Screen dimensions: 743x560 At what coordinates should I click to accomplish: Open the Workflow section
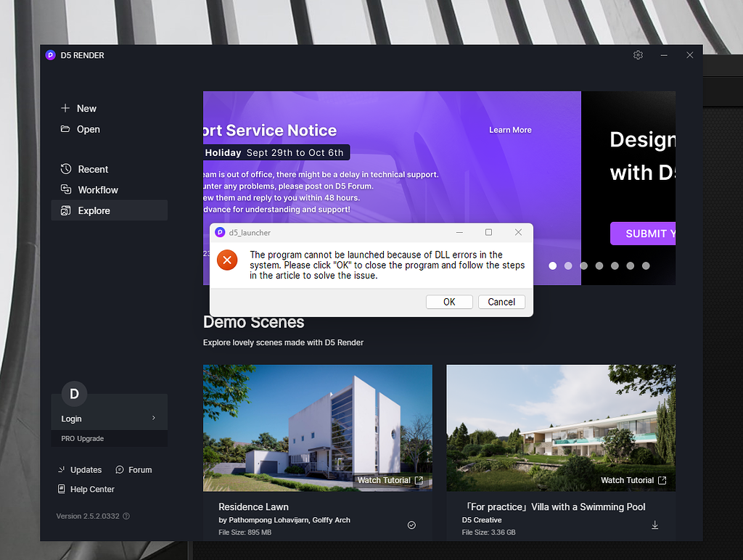(x=98, y=190)
